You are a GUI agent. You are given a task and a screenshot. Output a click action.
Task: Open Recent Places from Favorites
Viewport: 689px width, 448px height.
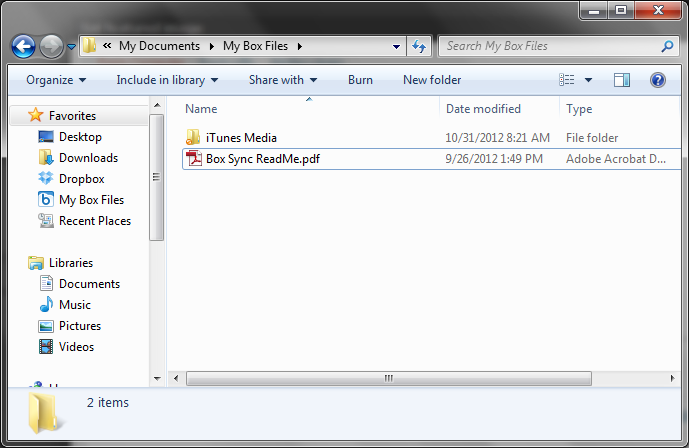95,220
